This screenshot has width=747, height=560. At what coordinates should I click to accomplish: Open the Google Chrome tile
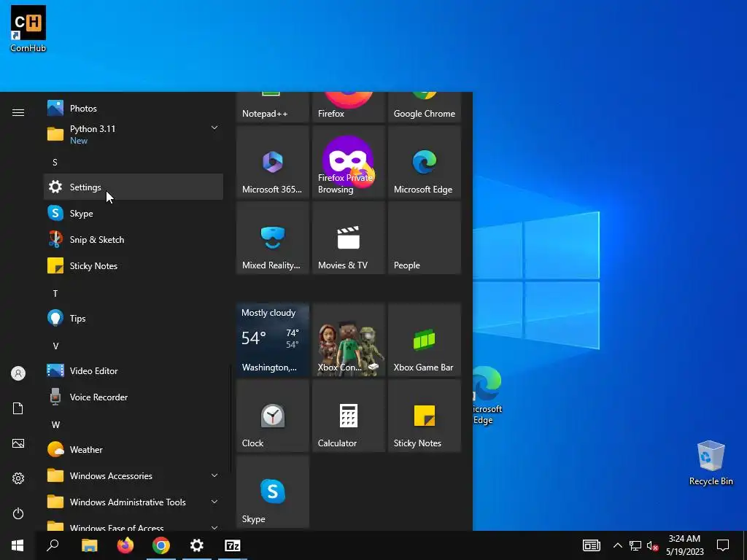click(425, 107)
